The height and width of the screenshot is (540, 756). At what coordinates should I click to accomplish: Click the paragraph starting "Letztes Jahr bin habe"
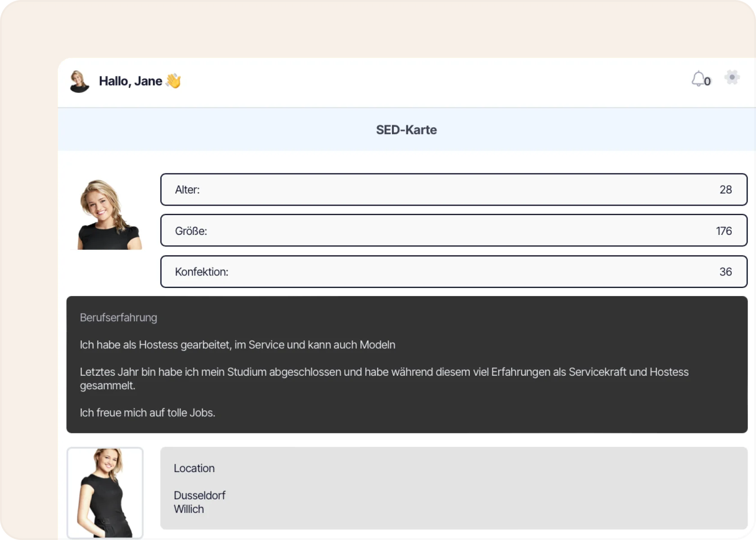pyautogui.click(x=384, y=378)
